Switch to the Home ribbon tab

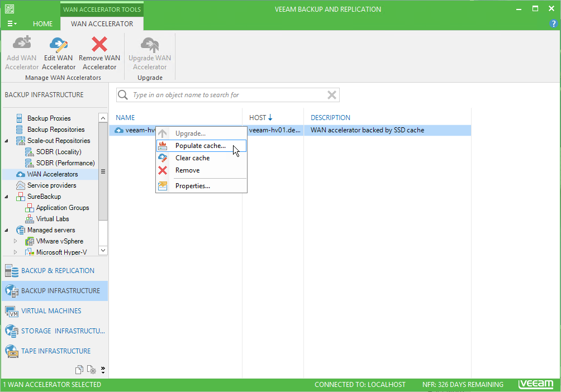[x=42, y=24]
